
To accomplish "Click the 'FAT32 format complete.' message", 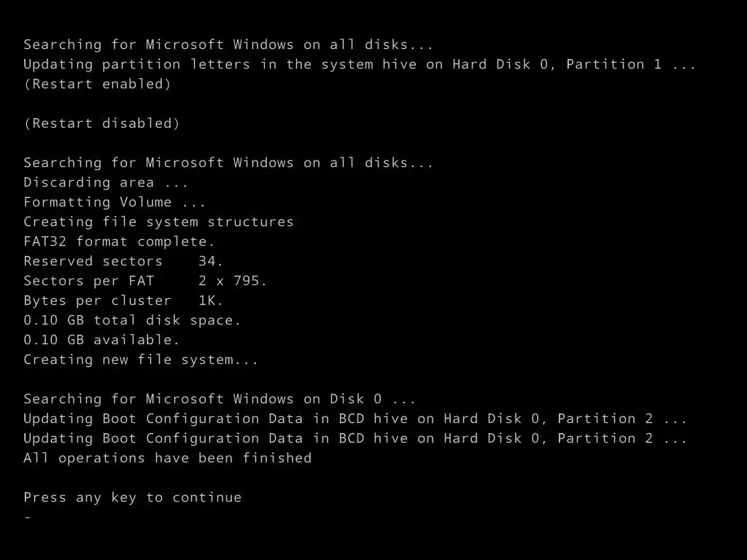I will [x=119, y=241].
